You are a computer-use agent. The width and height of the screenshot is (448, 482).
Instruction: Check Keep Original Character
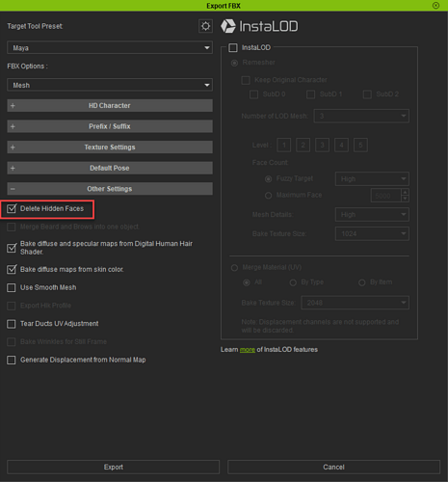click(246, 80)
